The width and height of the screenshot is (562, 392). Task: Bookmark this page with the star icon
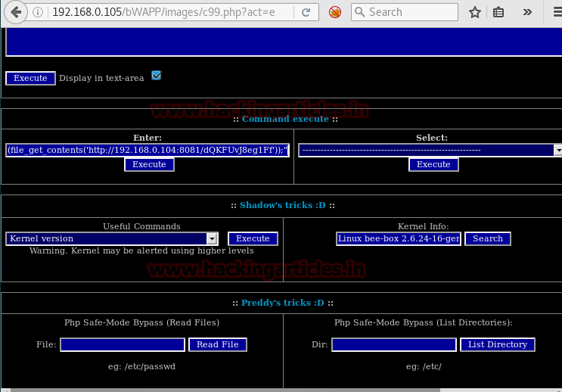pyautogui.click(x=475, y=12)
